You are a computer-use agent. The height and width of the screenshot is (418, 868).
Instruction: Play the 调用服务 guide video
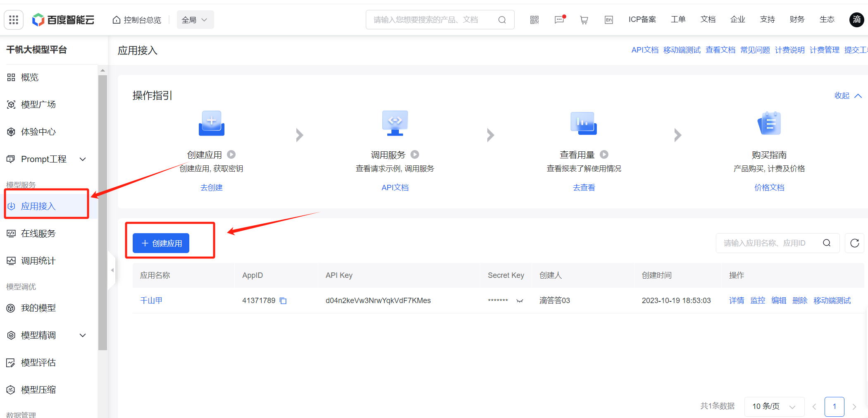pyautogui.click(x=415, y=155)
